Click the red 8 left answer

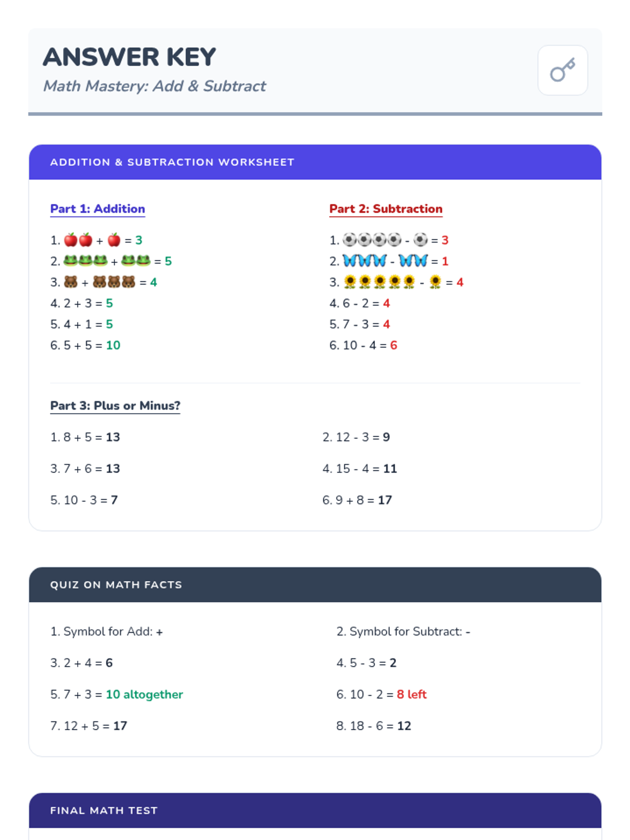point(412,695)
